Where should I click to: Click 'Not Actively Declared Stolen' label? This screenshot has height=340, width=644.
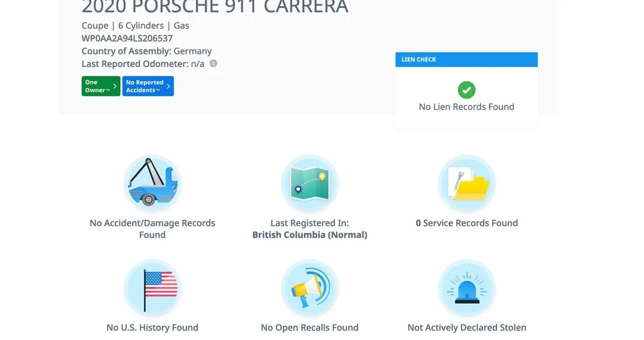pyautogui.click(x=467, y=327)
